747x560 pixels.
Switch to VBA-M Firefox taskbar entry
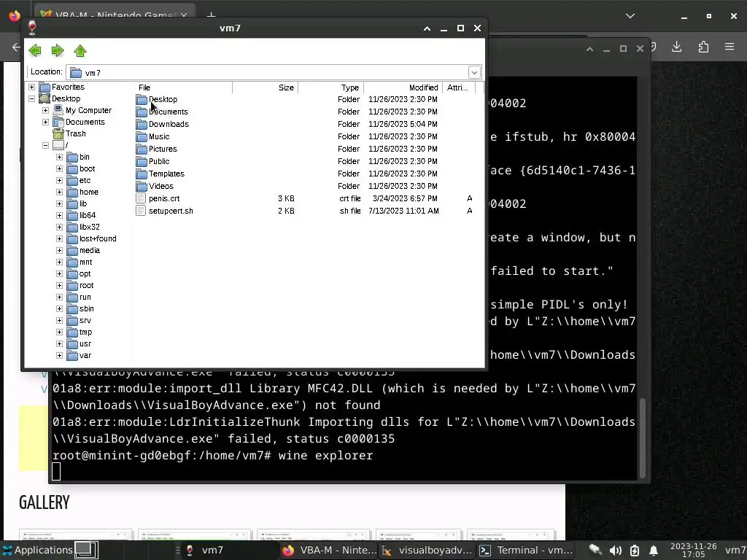point(330,550)
